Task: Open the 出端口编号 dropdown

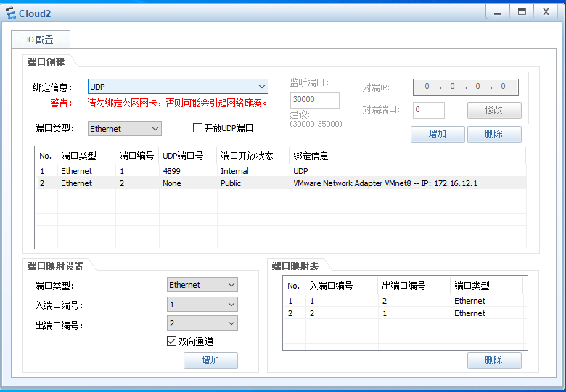Action: point(202,323)
